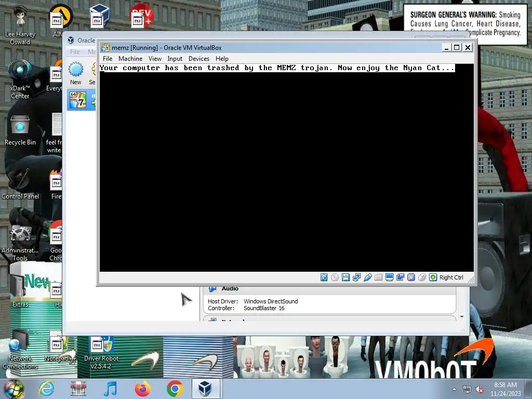Click the MEMZ trojan message text in VM
Image resolution: width=532 pixels, height=399 pixels.
(x=277, y=68)
